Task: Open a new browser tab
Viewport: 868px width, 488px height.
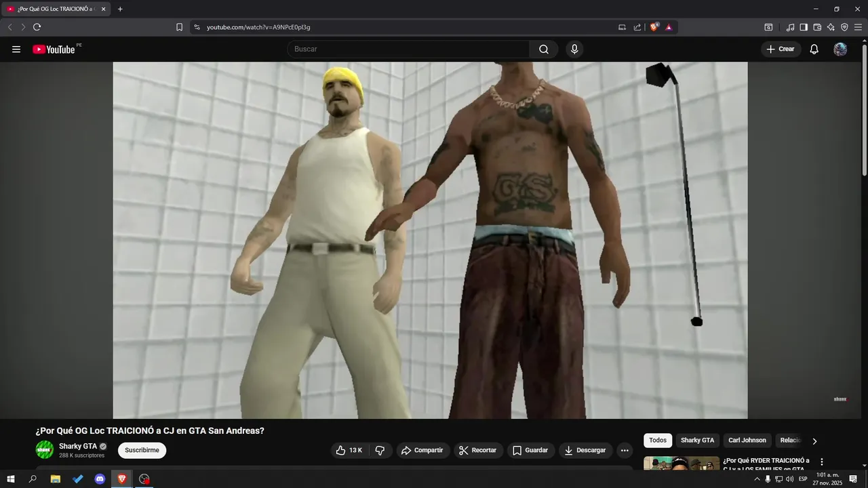Action: 120,9
